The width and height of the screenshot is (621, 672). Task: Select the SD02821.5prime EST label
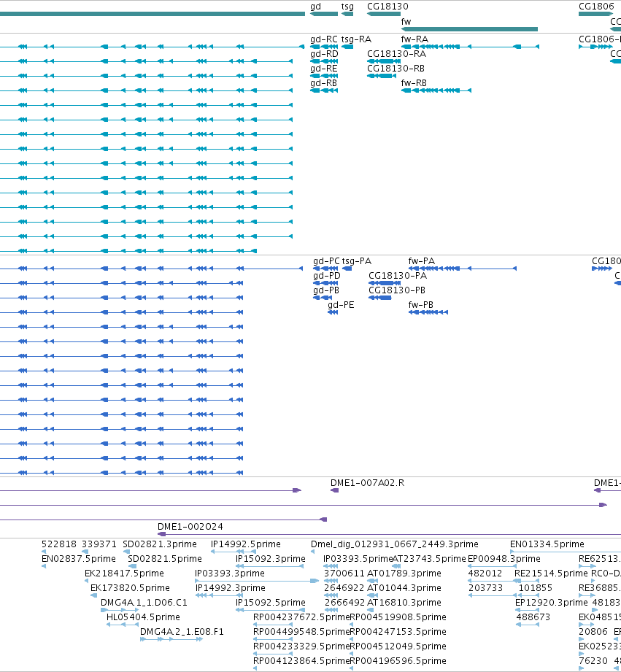[x=165, y=559]
